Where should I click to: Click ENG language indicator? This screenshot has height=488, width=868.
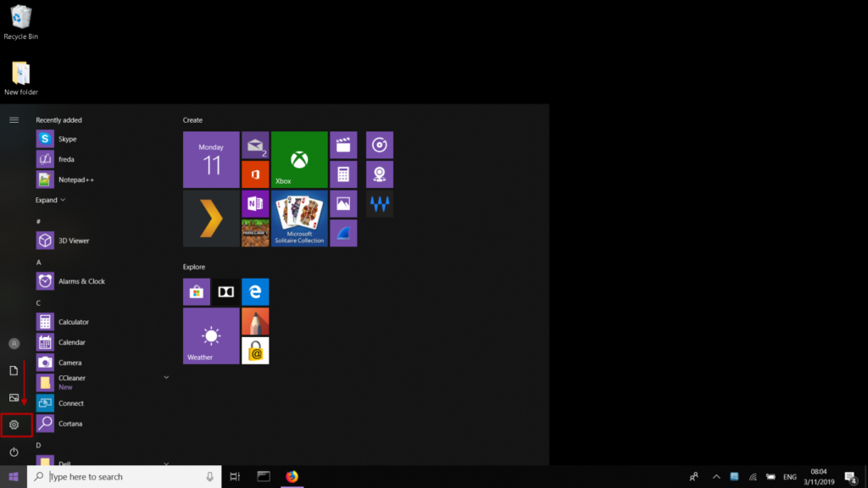[790, 476]
